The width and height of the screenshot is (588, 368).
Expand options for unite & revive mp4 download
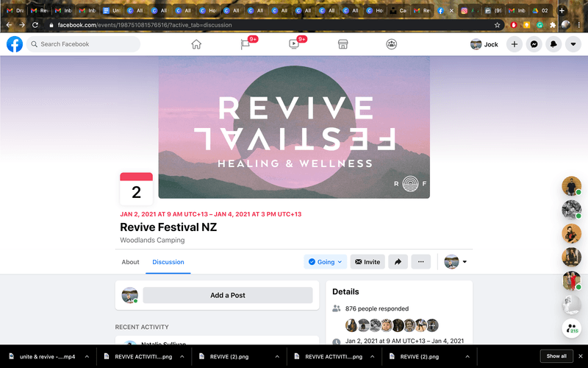coord(87,356)
